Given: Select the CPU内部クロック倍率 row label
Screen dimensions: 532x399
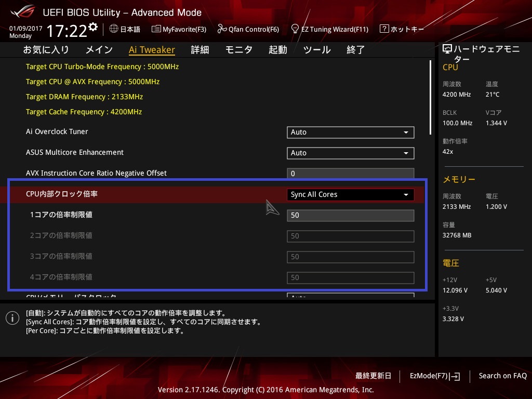Looking at the screenshot, I should pos(62,194).
